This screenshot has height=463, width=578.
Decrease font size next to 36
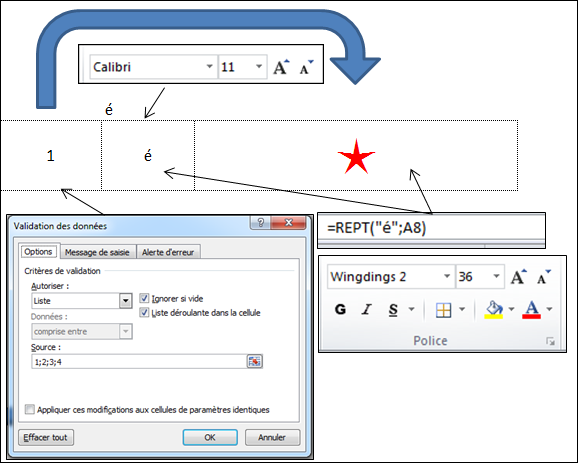(x=544, y=276)
